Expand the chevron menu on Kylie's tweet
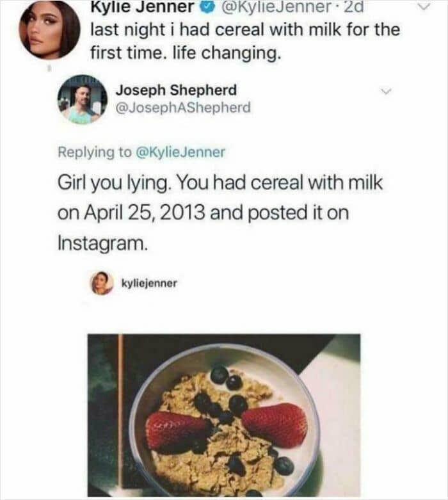The width and height of the screenshot is (448, 500). pyautogui.click(x=424, y=8)
